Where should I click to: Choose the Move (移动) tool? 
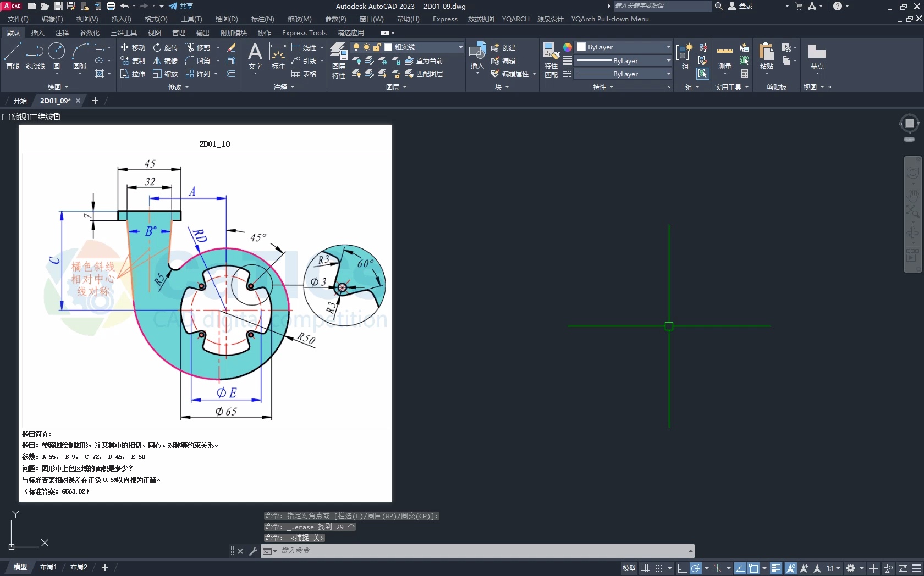pyautogui.click(x=133, y=47)
